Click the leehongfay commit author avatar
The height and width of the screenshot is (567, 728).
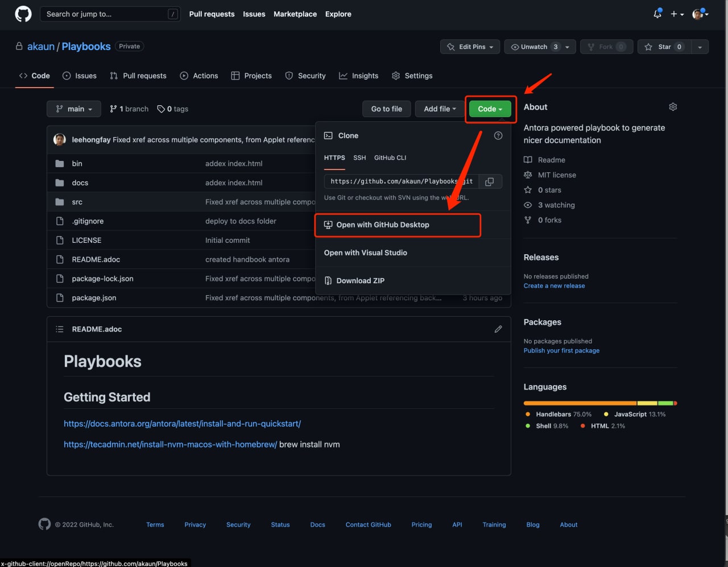click(x=60, y=139)
